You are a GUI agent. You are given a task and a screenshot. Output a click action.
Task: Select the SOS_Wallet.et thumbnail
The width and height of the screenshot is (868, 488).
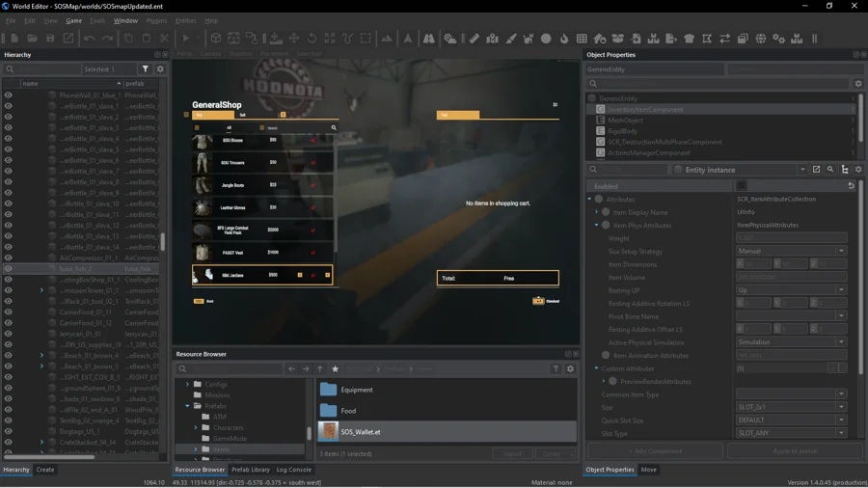[328, 431]
